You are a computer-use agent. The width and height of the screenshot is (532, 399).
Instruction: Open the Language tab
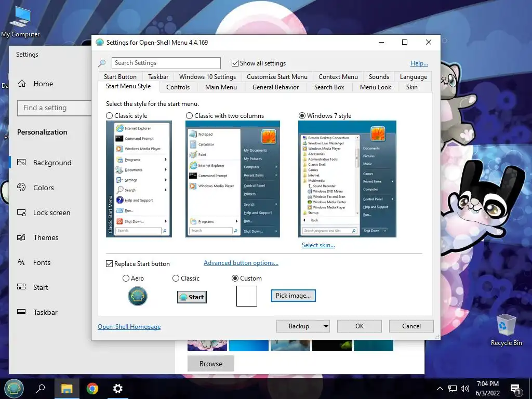[x=413, y=77]
